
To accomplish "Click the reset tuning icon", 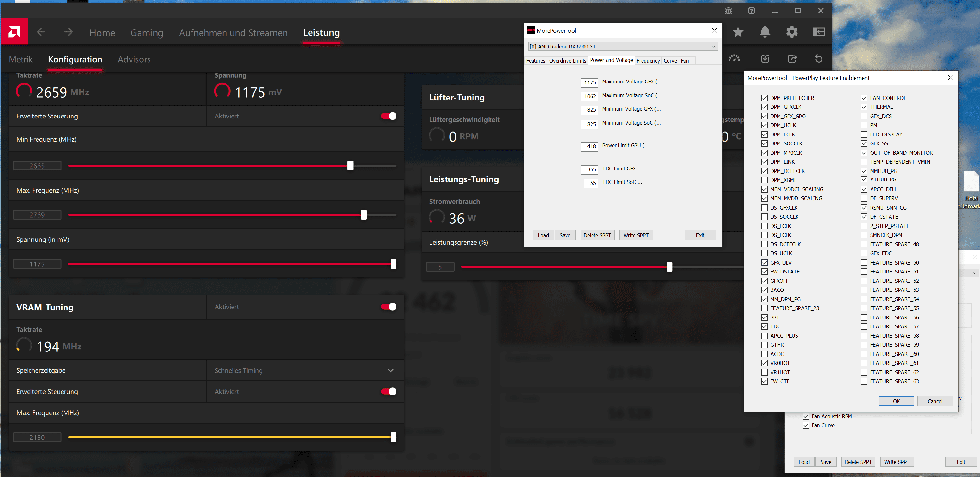I will coord(819,59).
